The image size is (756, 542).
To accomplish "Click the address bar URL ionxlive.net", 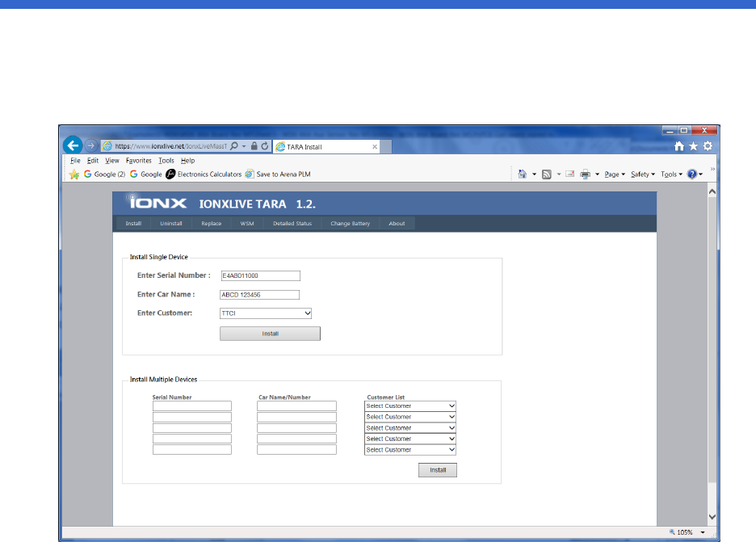I will [170, 146].
